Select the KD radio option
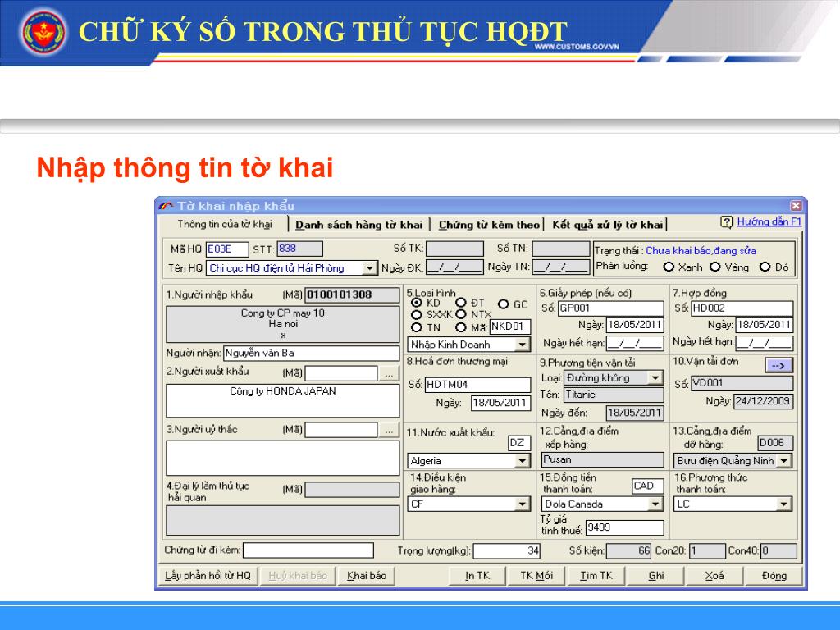This screenshot has height=630, width=840. (416, 303)
